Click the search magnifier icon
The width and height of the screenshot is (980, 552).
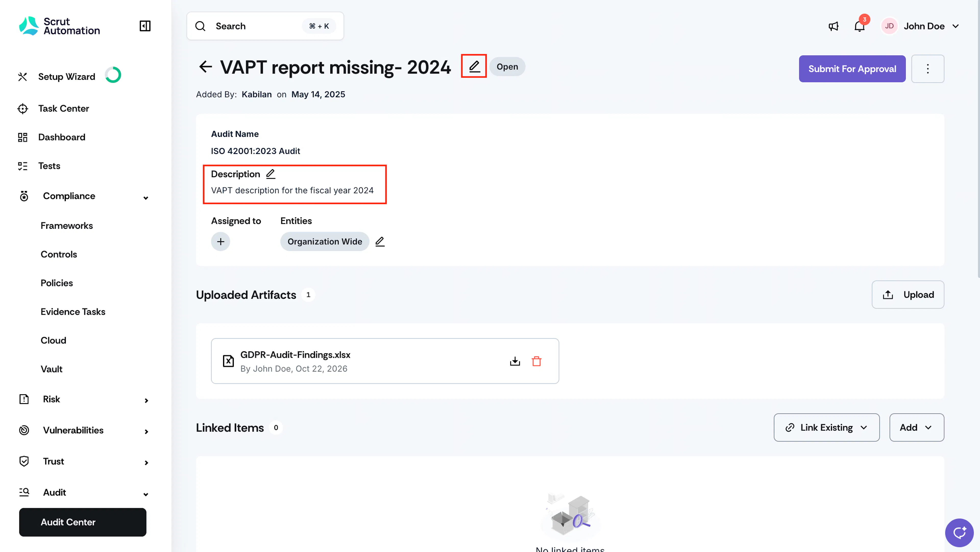[200, 26]
